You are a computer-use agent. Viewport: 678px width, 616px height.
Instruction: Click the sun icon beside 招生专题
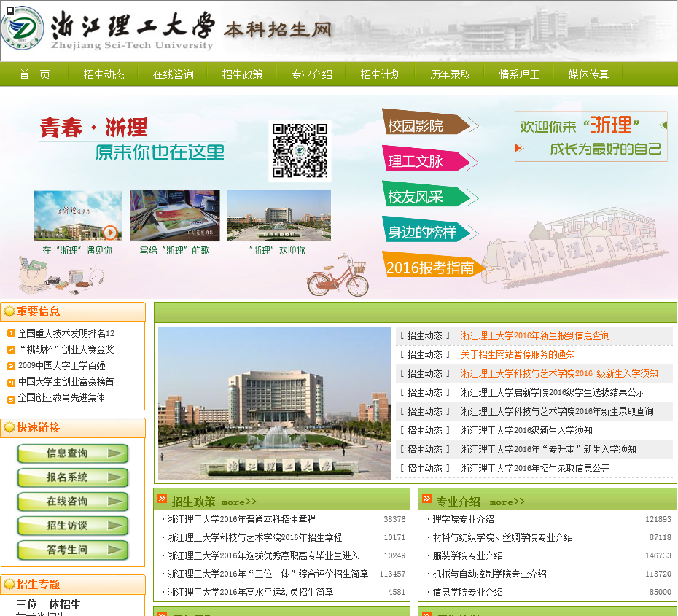click(x=9, y=584)
